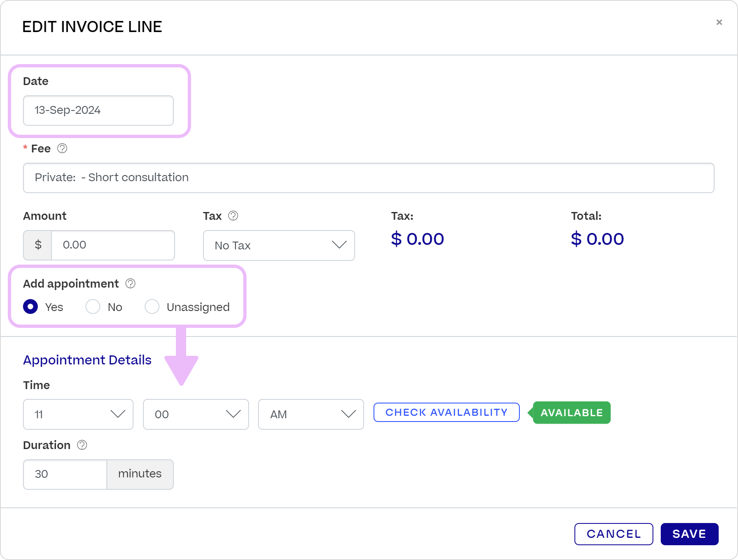Screen dimensions: 738x560
Task: Click the Check Availability button
Action: pos(447,412)
